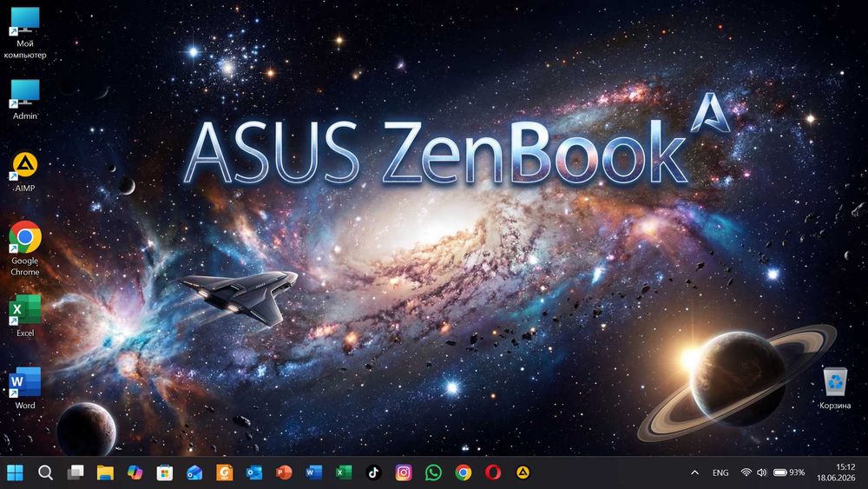Image resolution: width=868 pixels, height=489 pixels.
Task: Open the orange PDF app taskbar icon
Action: 225,472
